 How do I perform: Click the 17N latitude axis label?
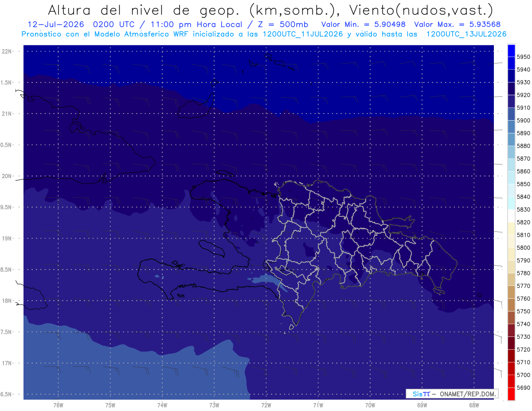pyautogui.click(x=8, y=363)
